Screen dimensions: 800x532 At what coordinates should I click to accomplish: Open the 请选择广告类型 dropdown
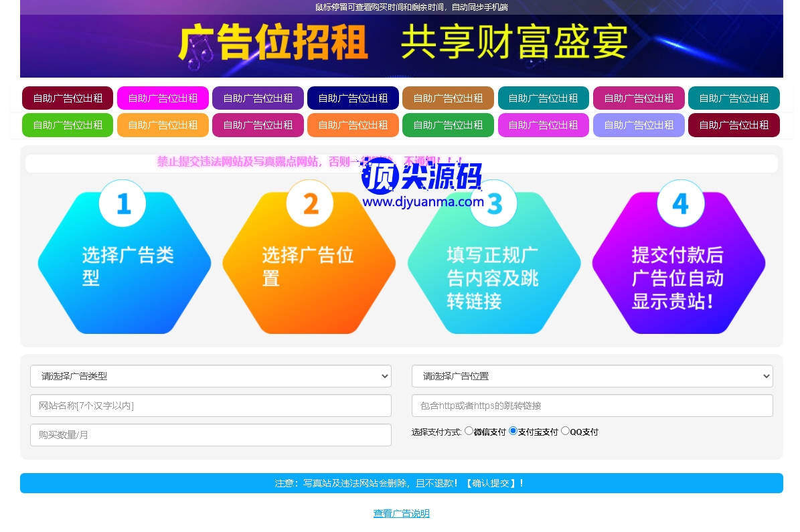(210, 376)
